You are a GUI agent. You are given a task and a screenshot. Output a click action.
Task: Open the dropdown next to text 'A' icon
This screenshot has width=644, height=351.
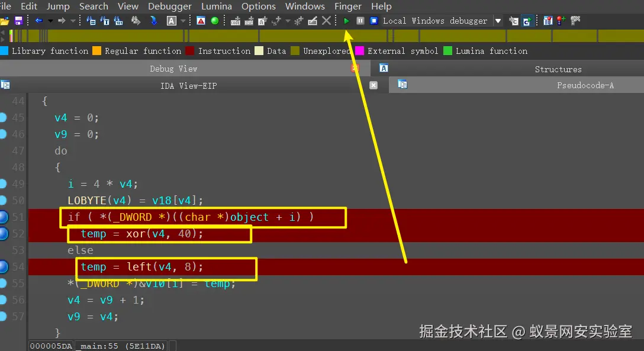pos(183,21)
